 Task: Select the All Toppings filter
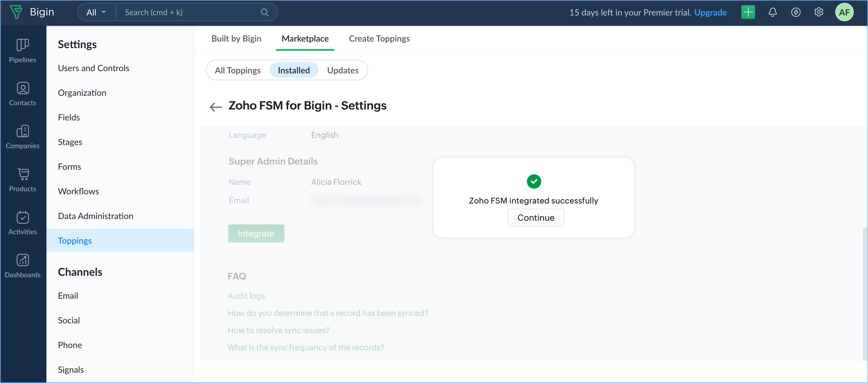click(238, 70)
